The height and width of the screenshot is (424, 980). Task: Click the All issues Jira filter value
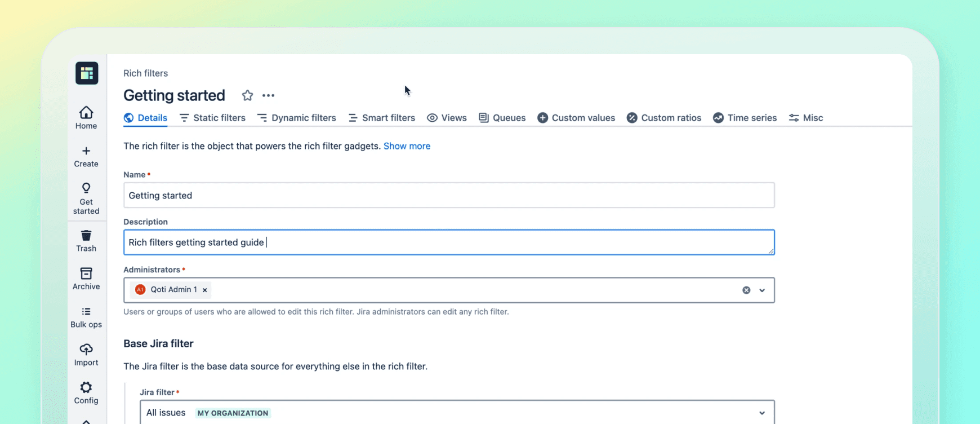click(x=166, y=413)
